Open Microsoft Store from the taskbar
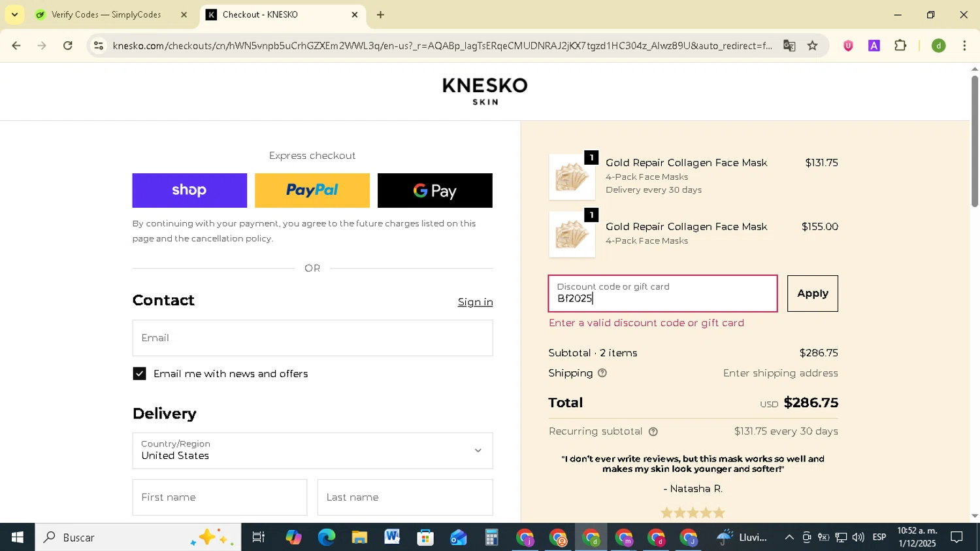This screenshot has width=980, height=551. (425, 537)
